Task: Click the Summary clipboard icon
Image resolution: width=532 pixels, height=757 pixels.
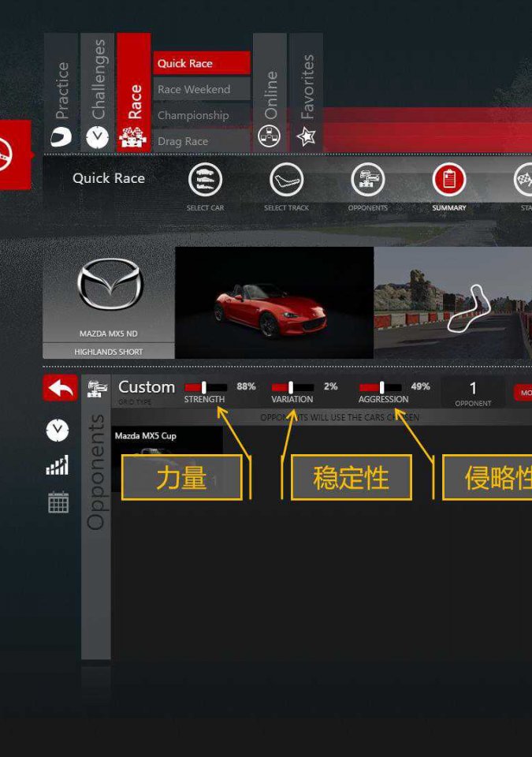Action: pos(449,180)
